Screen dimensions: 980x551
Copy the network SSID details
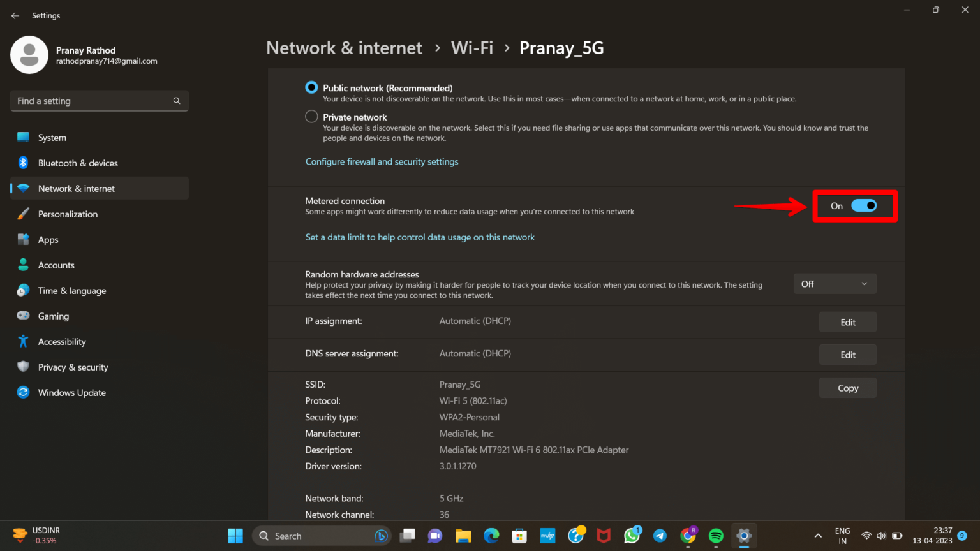click(847, 388)
